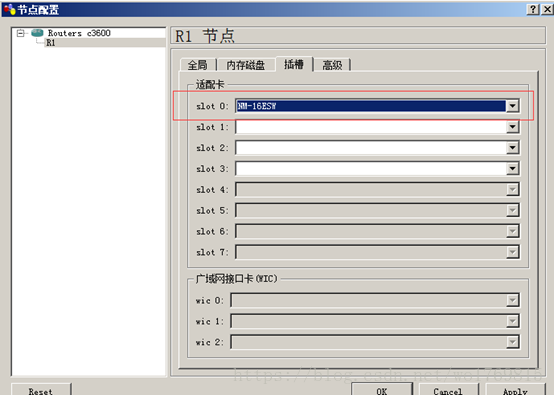Click the R1 节点 heading
The height and width of the screenshot is (395, 554).
(205, 36)
